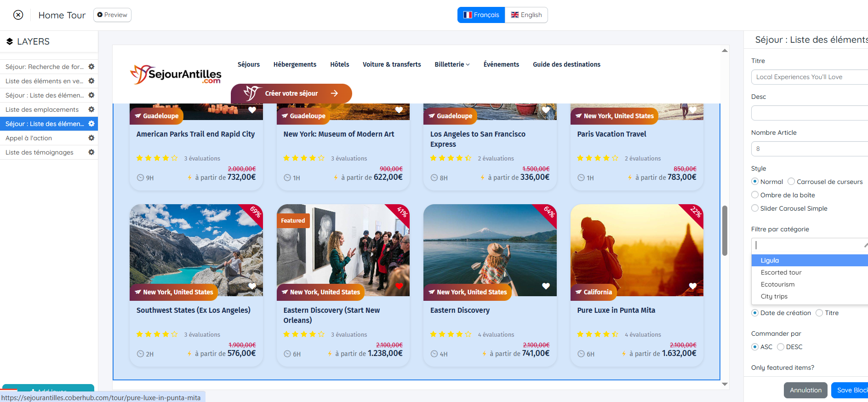This screenshot has height=402, width=868.
Task: Expand the Billetterie navigation dropdown
Action: pyautogui.click(x=452, y=64)
